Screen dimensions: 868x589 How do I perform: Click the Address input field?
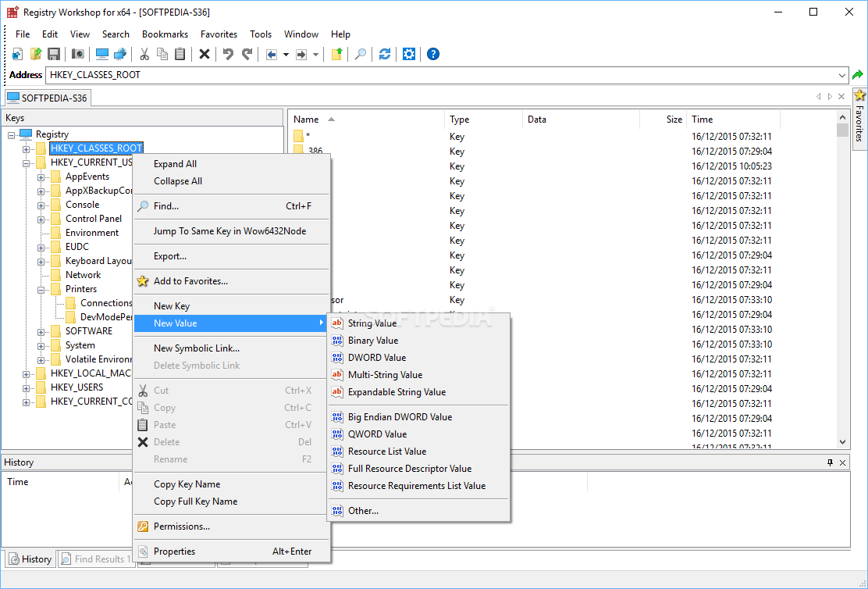pyautogui.click(x=441, y=75)
